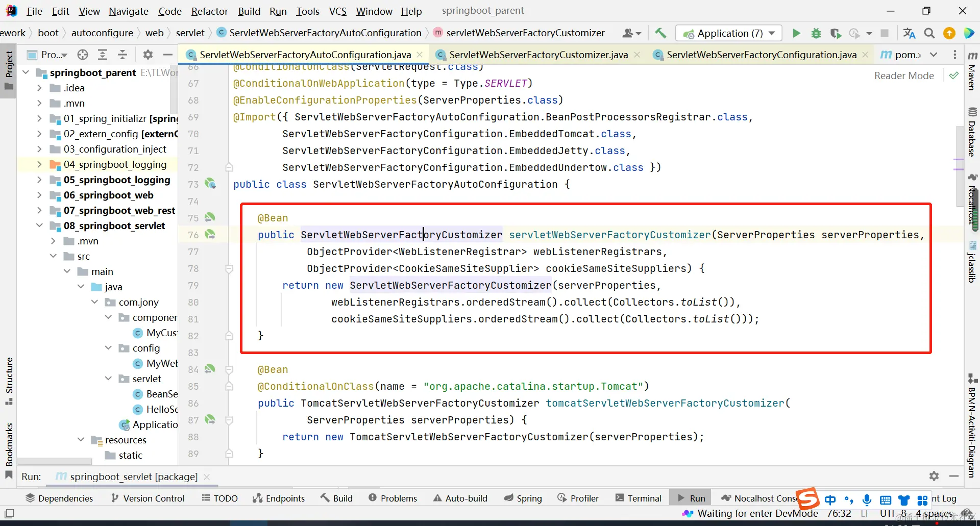Open Project panel settings gear
Screen dimensions: 980x526
148,55
